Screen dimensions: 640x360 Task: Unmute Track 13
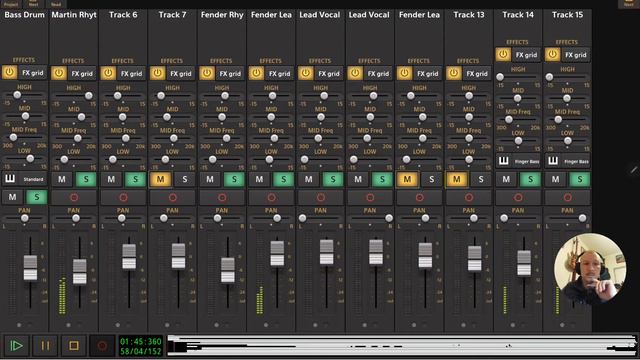pyautogui.click(x=457, y=179)
